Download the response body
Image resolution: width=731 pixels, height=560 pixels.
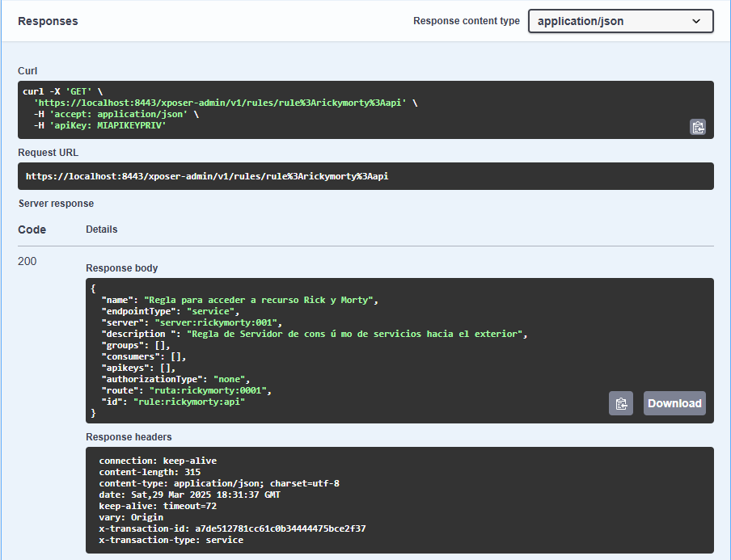coord(674,403)
